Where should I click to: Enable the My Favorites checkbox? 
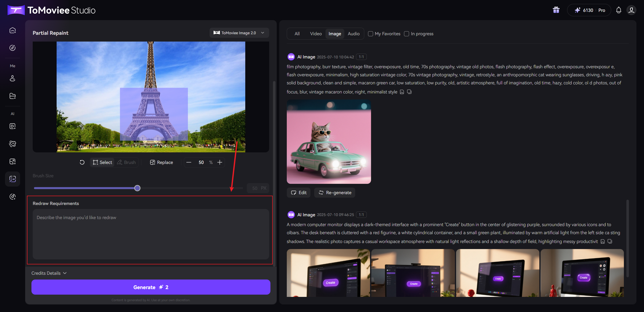point(370,34)
